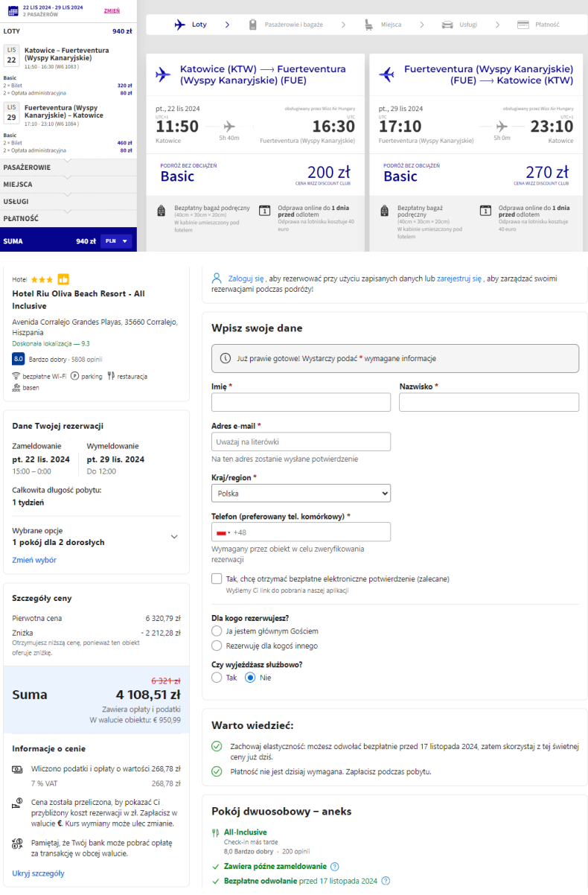
Task: Click the calendar icon beside the trip dates
Action: coord(13,10)
